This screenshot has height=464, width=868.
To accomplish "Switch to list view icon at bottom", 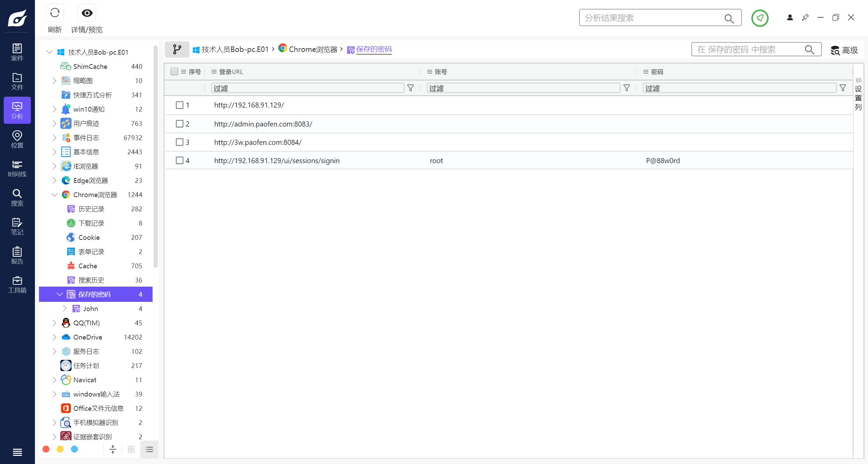I will pyautogui.click(x=149, y=449).
